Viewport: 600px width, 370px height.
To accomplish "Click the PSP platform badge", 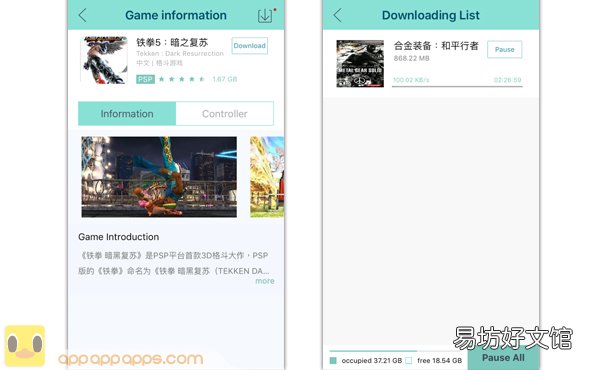I will (x=145, y=79).
